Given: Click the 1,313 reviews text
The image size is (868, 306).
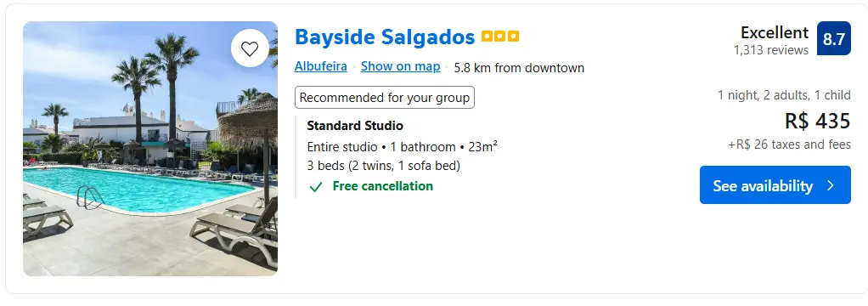Looking at the screenshot, I should pyautogui.click(x=771, y=50).
